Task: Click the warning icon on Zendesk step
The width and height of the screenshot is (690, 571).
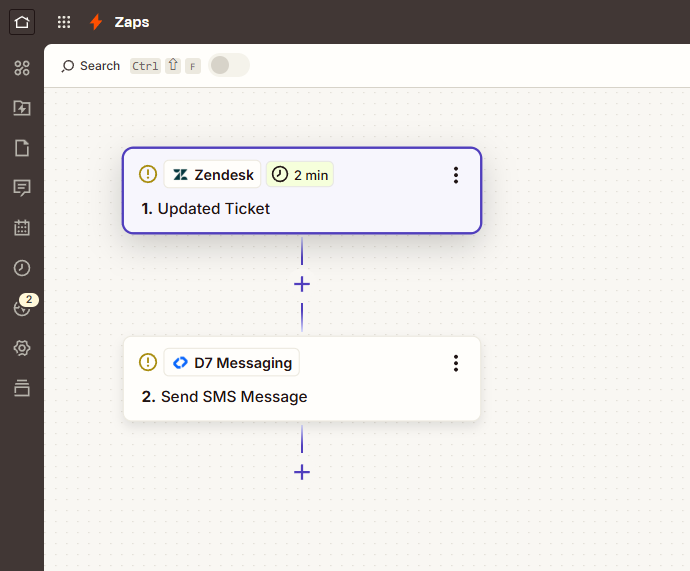Action: tap(148, 174)
